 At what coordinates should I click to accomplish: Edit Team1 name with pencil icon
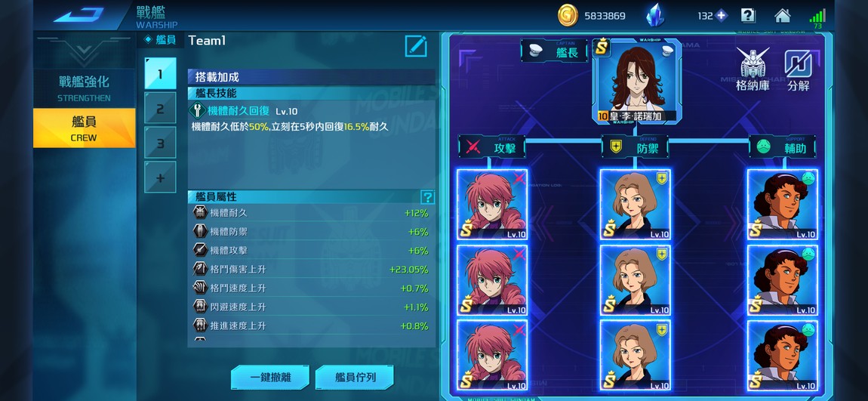[416, 46]
